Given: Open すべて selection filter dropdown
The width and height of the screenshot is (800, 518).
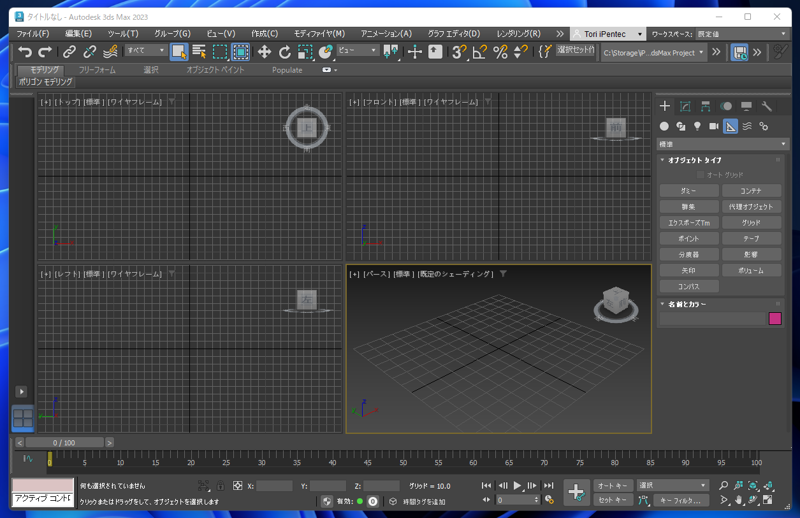Looking at the screenshot, I should pos(145,50).
